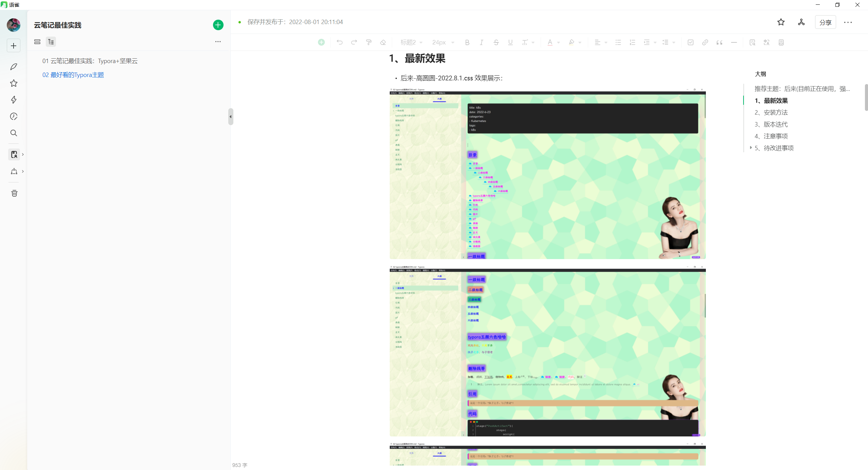Toggle bold formatting
Viewport: 868px width, 470px height.
[x=467, y=42]
